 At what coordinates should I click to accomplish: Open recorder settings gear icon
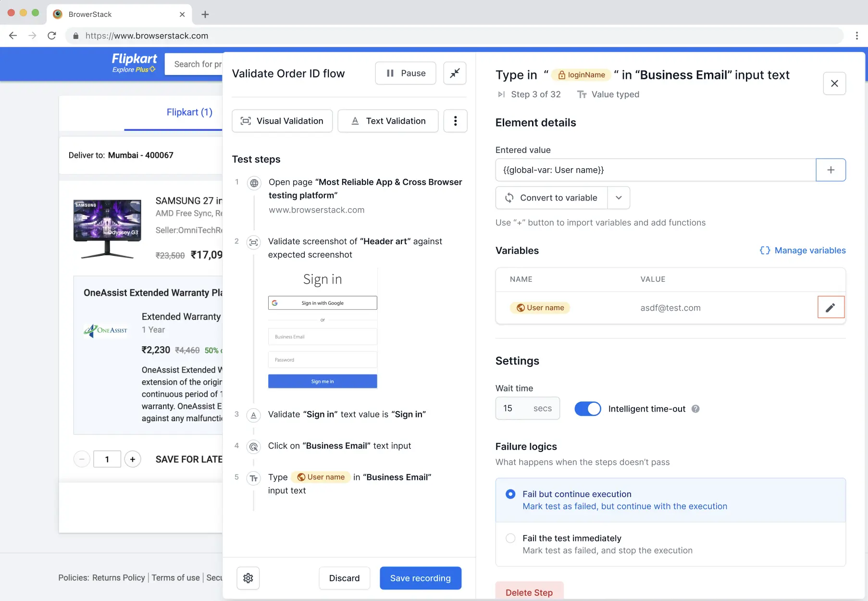pyautogui.click(x=248, y=578)
